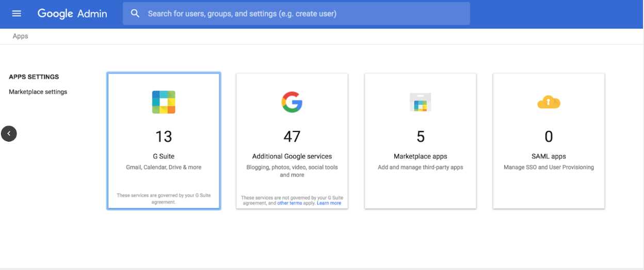This screenshot has width=644, height=270.
Task: Click Manage SSO and User Provisioning text
Action: point(549,167)
